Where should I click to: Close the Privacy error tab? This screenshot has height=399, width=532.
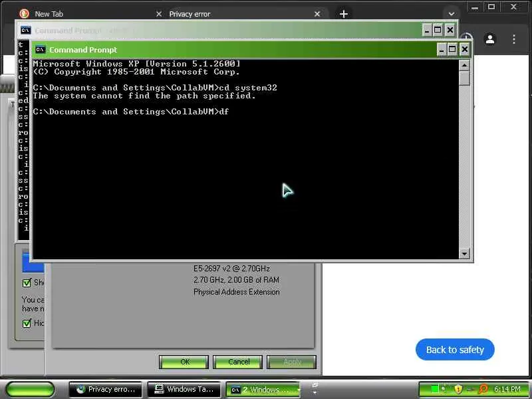click(x=317, y=14)
